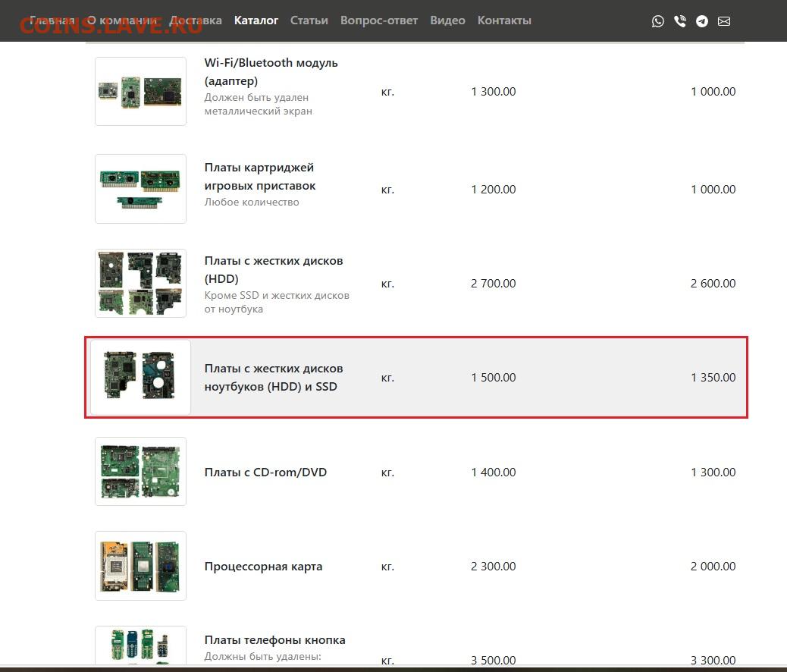Navigate to Вопрос-ответ page
Screen dimensions: 787x672
tap(379, 20)
